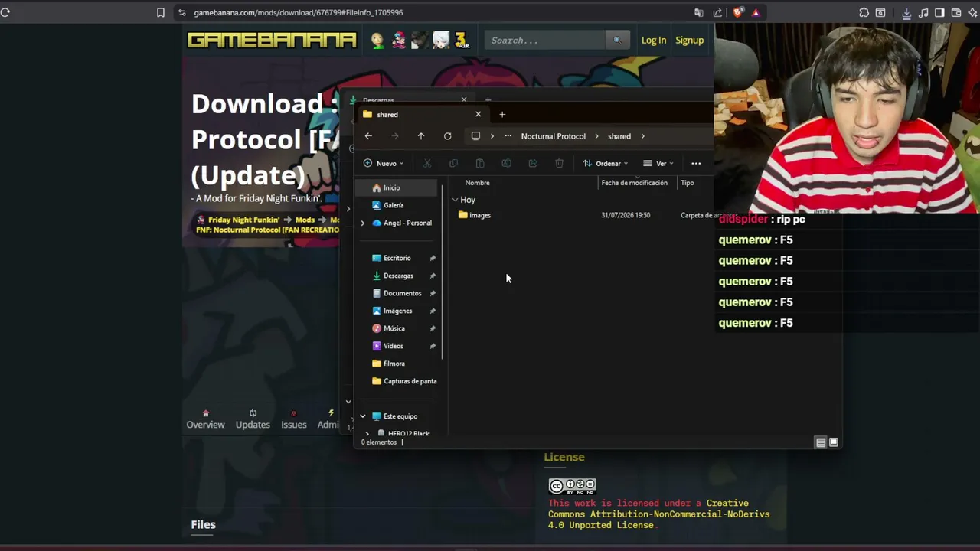Collapse the Este equipo tree node

363,416
